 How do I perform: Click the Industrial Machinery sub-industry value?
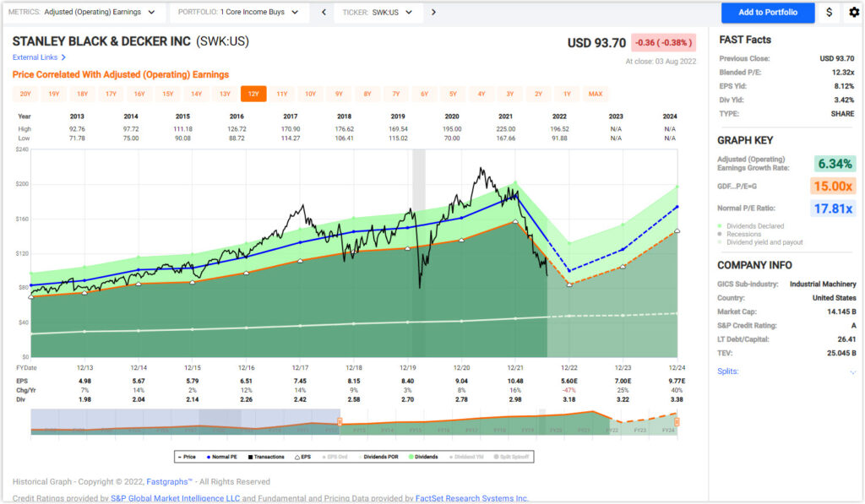pyautogui.click(x=823, y=284)
